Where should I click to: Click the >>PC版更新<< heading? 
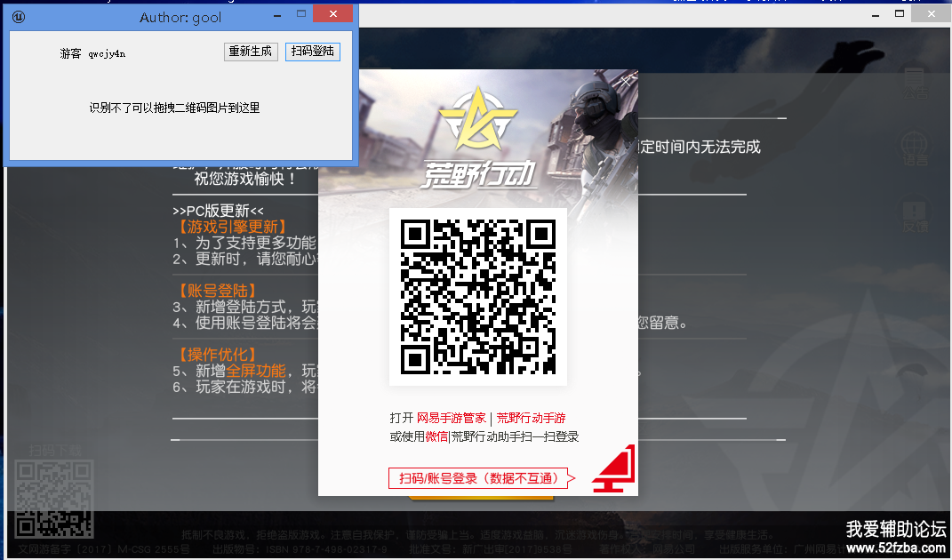[x=218, y=211]
